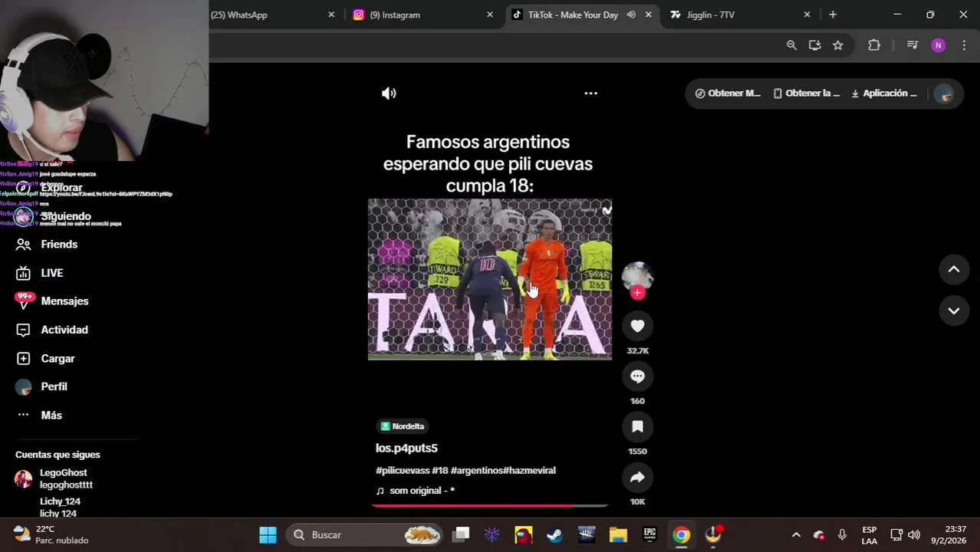Open the los.p4puts5 username link
This screenshot has width=980, height=552.
[x=406, y=449]
